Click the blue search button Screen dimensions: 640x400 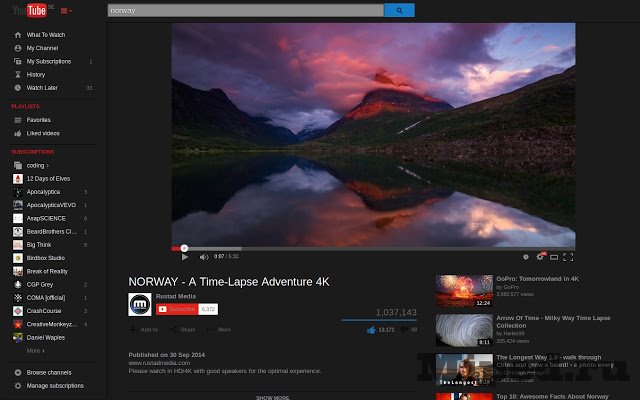pyautogui.click(x=399, y=10)
